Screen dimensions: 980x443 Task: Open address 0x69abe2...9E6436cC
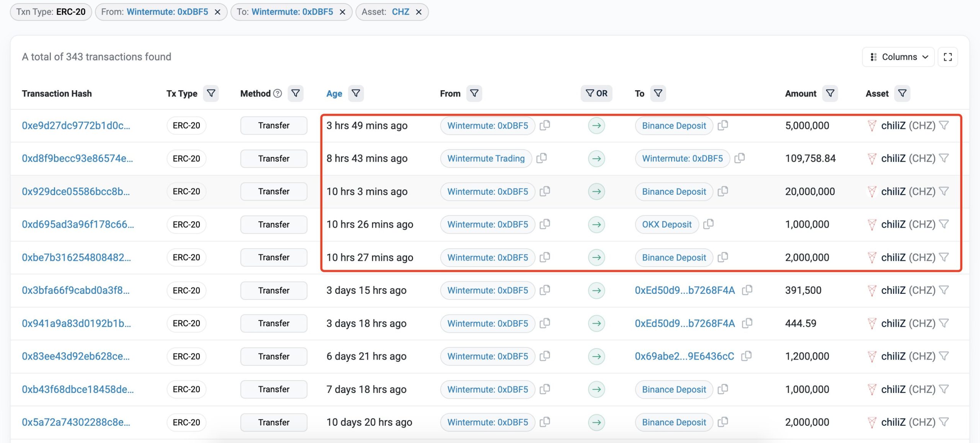click(684, 356)
